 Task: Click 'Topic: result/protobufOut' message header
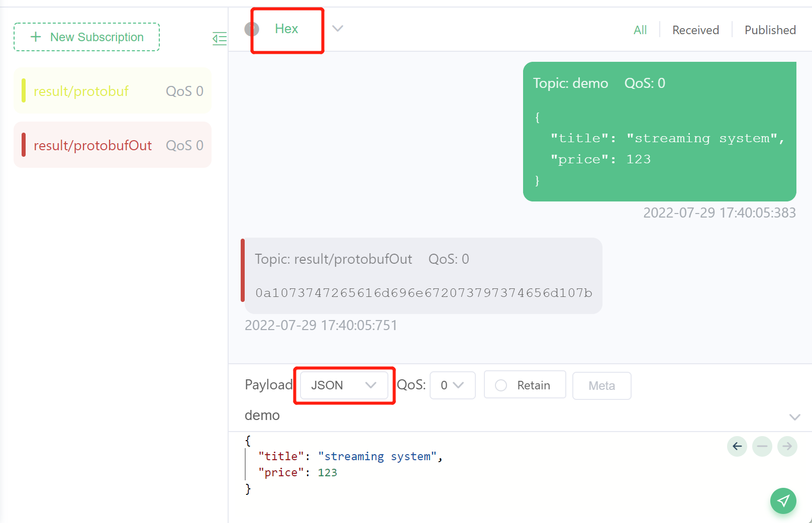(x=333, y=259)
